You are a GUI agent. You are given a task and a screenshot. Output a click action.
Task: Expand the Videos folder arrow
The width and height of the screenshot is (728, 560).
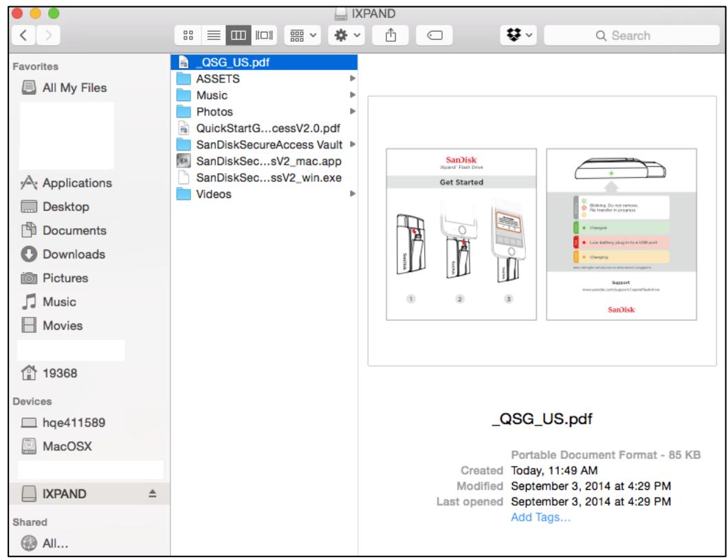[x=353, y=194]
